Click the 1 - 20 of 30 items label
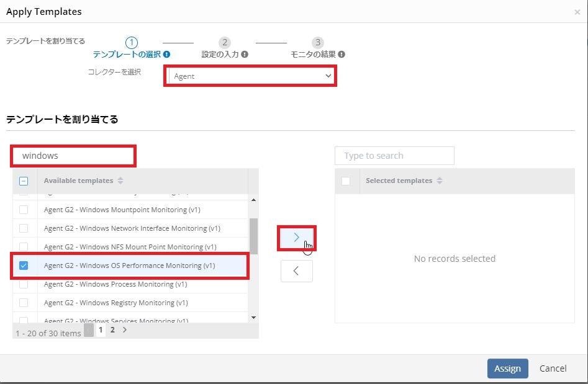Screen dimensions: 588x384 tap(48, 333)
